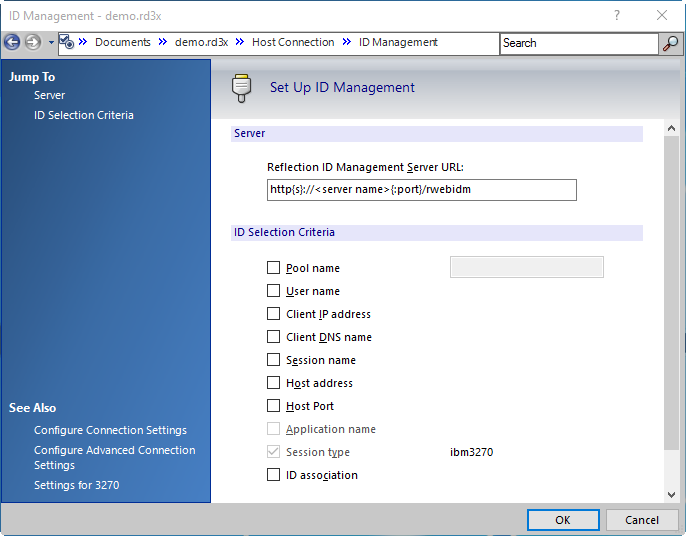This screenshot has width=686, height=536.
Task: Click the Forward navigation arrow icon
Action: tap(33, 42)
